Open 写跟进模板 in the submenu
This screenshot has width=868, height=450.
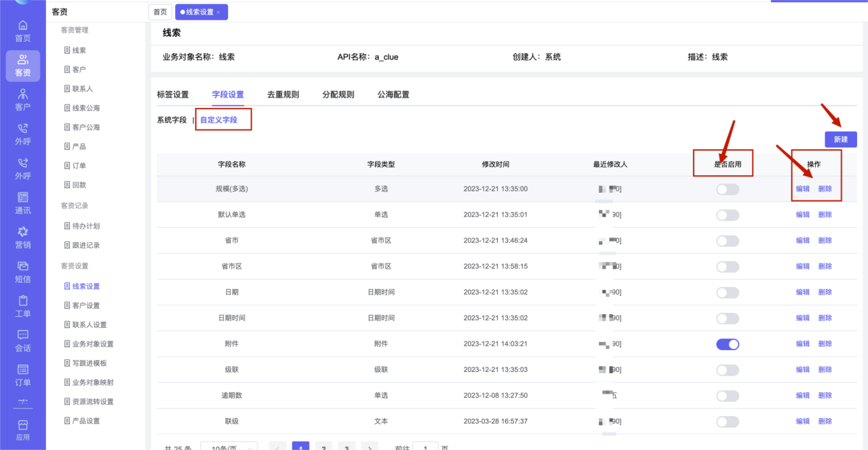pos(85,363)
